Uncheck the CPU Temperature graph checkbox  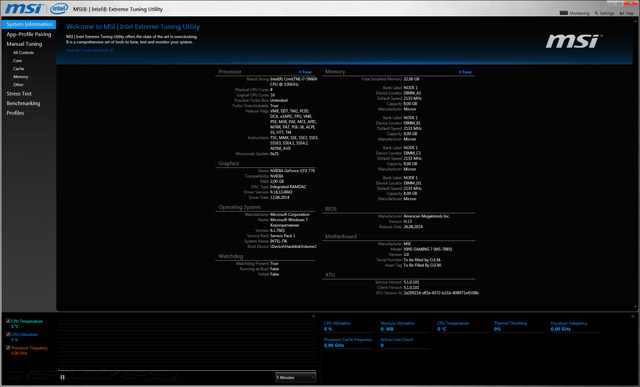click(8, 321)
